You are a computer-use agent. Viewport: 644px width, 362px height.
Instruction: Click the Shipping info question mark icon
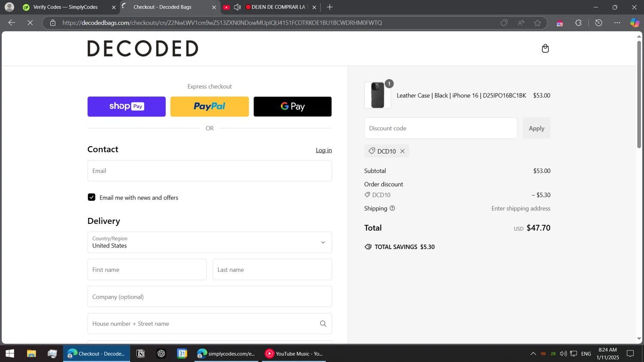point(392,208)
